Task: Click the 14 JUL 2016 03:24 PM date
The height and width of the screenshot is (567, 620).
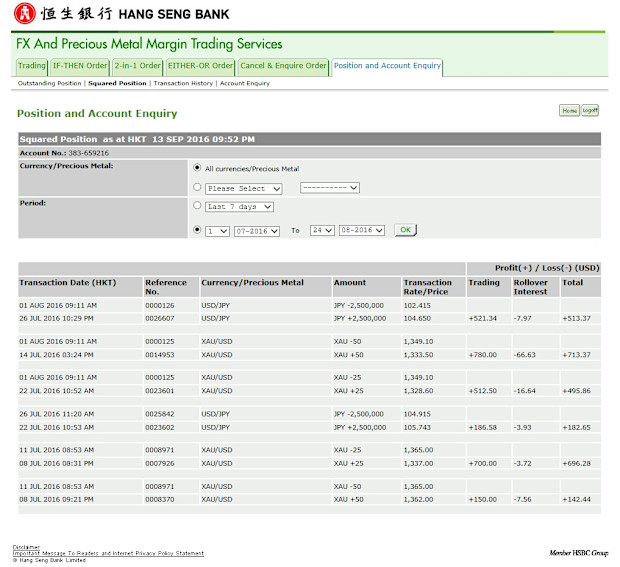Action: [x=57, y=355]
